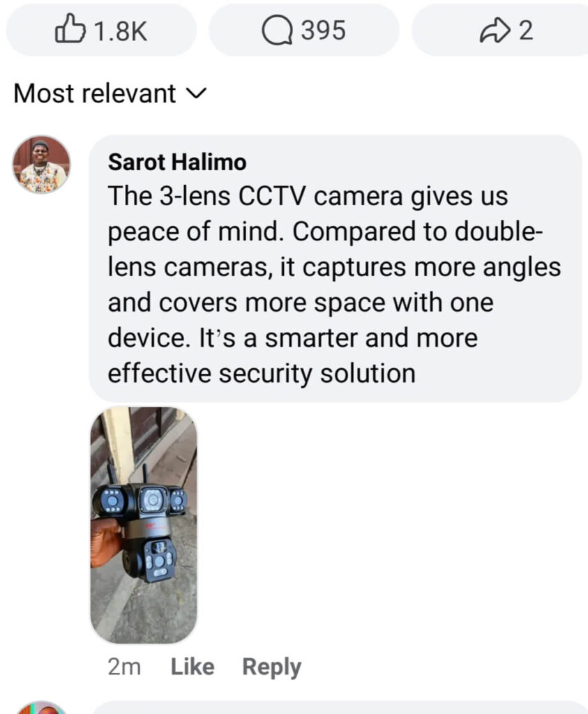Like Sarot Halimo's comment
Screen dimensions: 588x714
click(193, 667)
